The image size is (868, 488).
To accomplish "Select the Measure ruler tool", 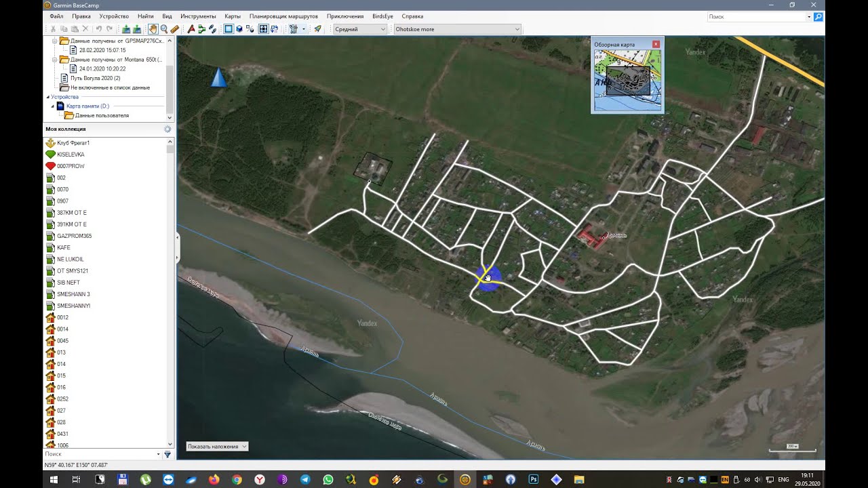I will [x=175, y=29].
